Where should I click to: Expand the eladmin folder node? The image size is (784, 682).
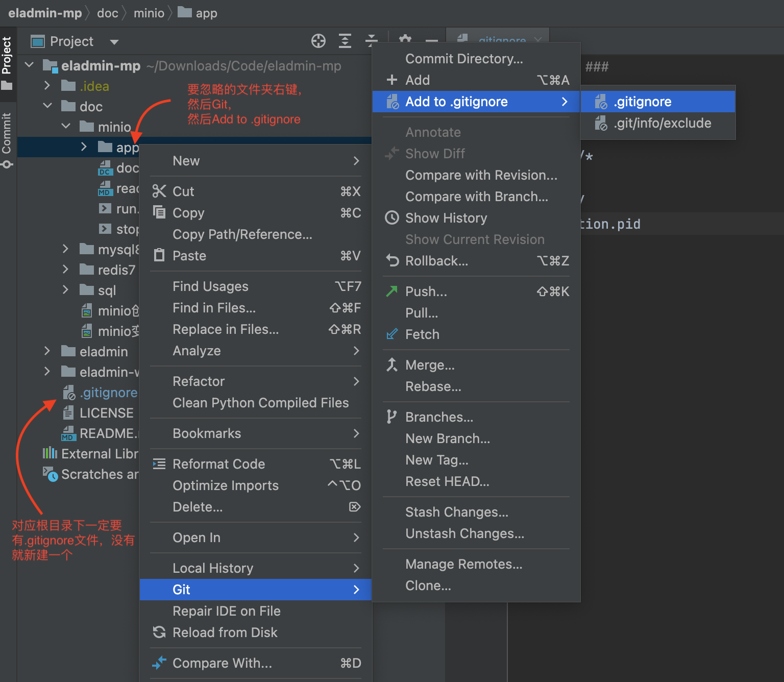pyautogui.click(x=47, y=351)
